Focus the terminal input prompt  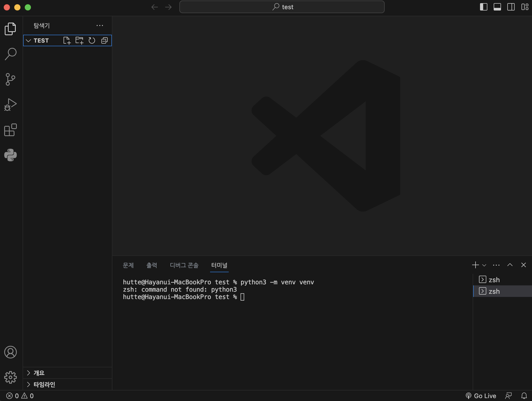(x=242, y=297)
